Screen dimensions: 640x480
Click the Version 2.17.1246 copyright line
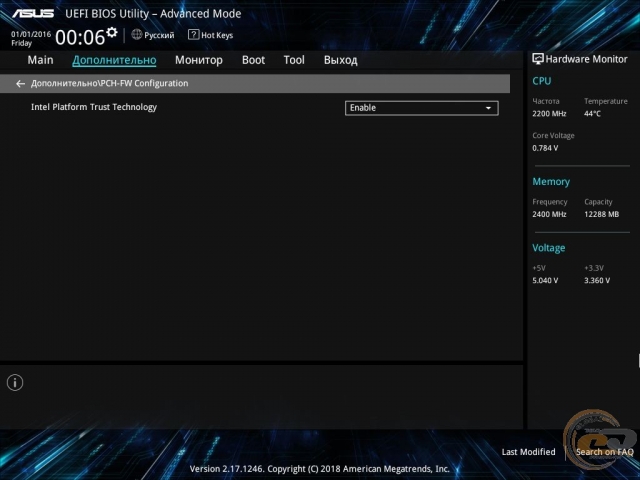320,469
